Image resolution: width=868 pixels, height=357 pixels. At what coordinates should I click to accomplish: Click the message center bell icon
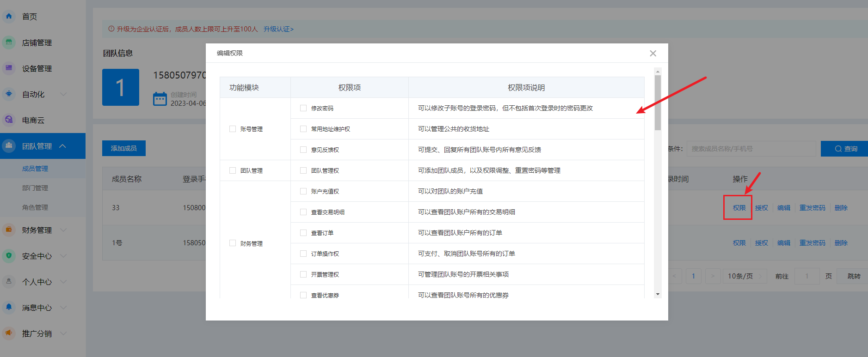click(9, 307)
